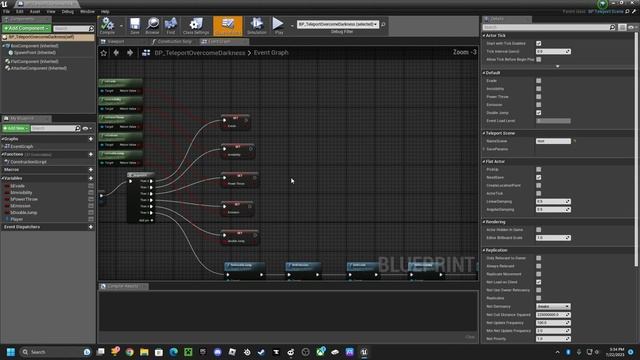The width and height of the screenshot is (640, 360).
Task: Open the debug filter dropdown
Action: (338, 24)
